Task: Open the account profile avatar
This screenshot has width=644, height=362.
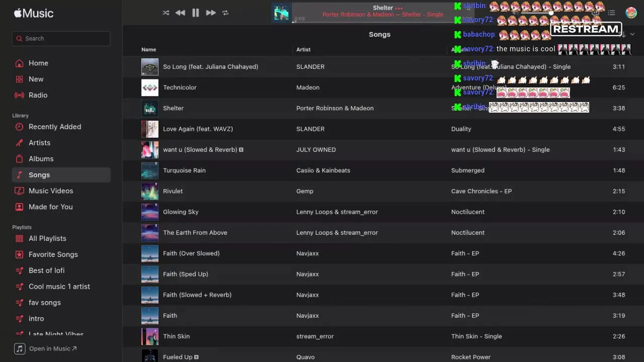Action: [631, 13]
